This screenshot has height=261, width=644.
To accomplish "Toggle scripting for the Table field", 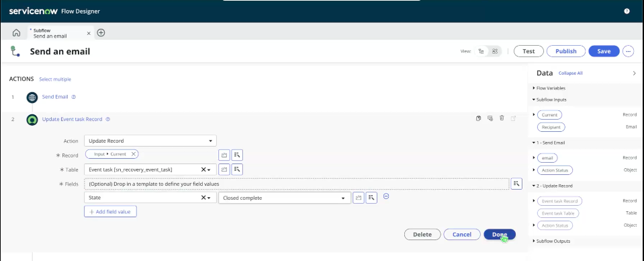I will pyautogui.click(x=224, y=170).
